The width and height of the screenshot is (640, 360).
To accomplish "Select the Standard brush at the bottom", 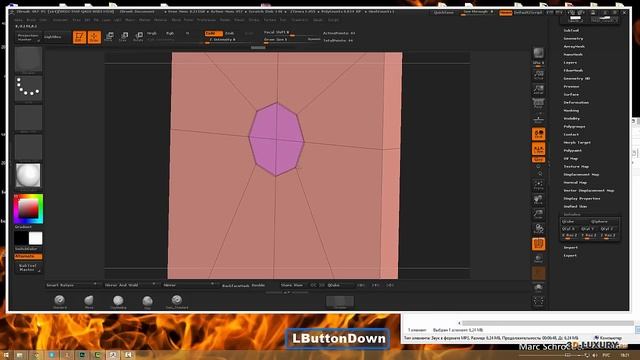I will [60, 302].
